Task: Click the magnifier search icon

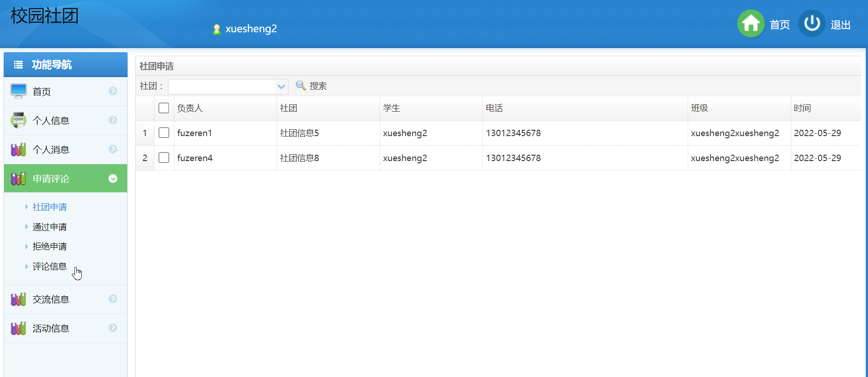Action: click(300, 86)
